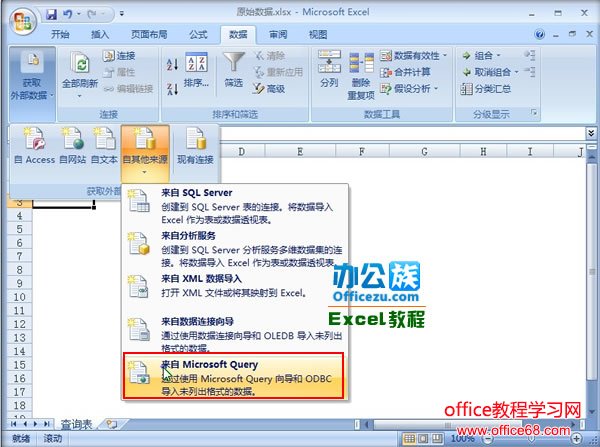Open Existing Connections (现有连接)

[x=195, y=147]
